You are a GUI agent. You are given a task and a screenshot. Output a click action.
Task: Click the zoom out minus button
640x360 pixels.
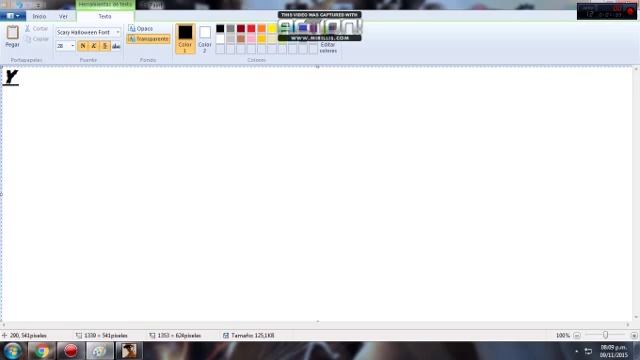click(577, 336)
